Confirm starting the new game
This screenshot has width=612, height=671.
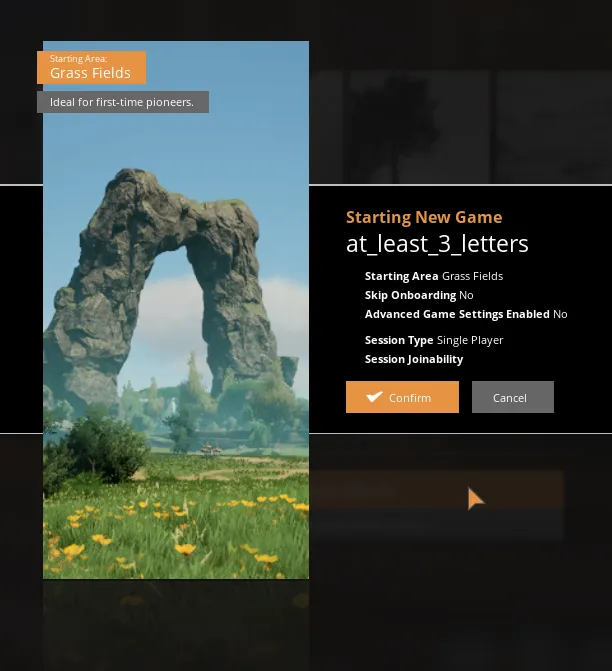(x=402, y=397)
